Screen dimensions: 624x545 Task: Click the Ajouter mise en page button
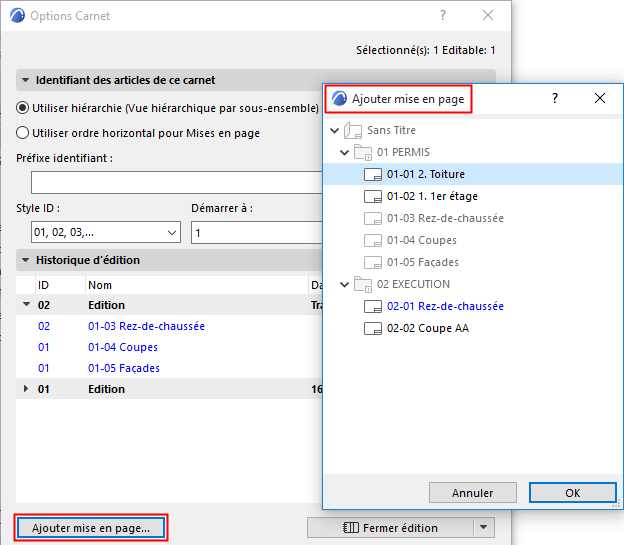coord(91,528)
